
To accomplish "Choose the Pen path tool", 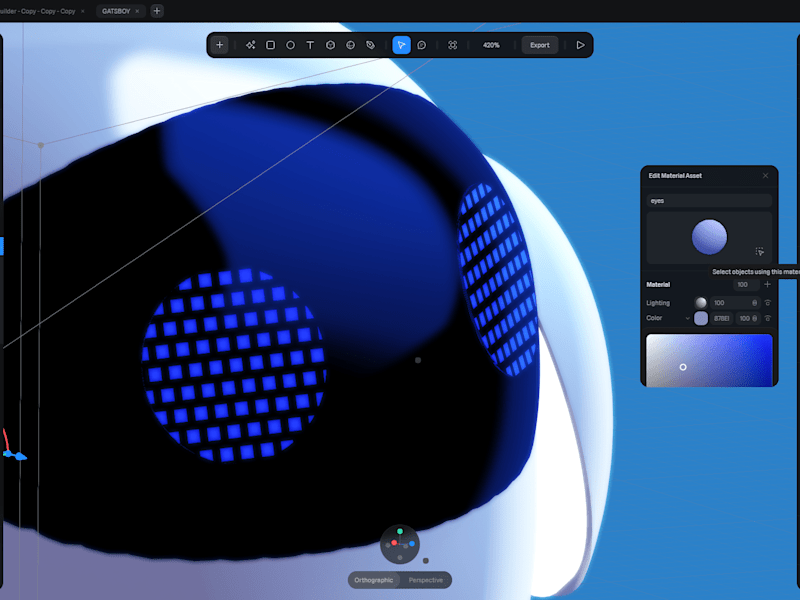I will tap(370, 45).
